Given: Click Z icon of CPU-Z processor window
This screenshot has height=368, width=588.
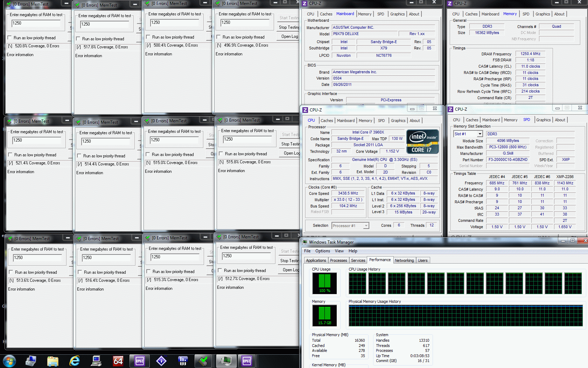Looking at the screenshot, I should coord(305,110).
